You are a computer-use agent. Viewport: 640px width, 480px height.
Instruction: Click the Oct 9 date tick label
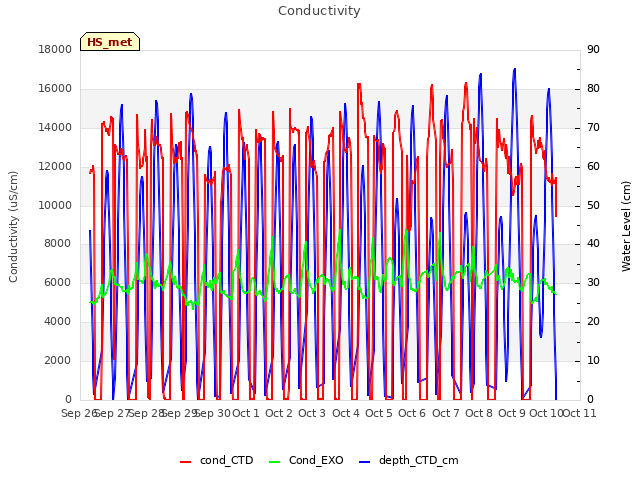pos(512,413)
